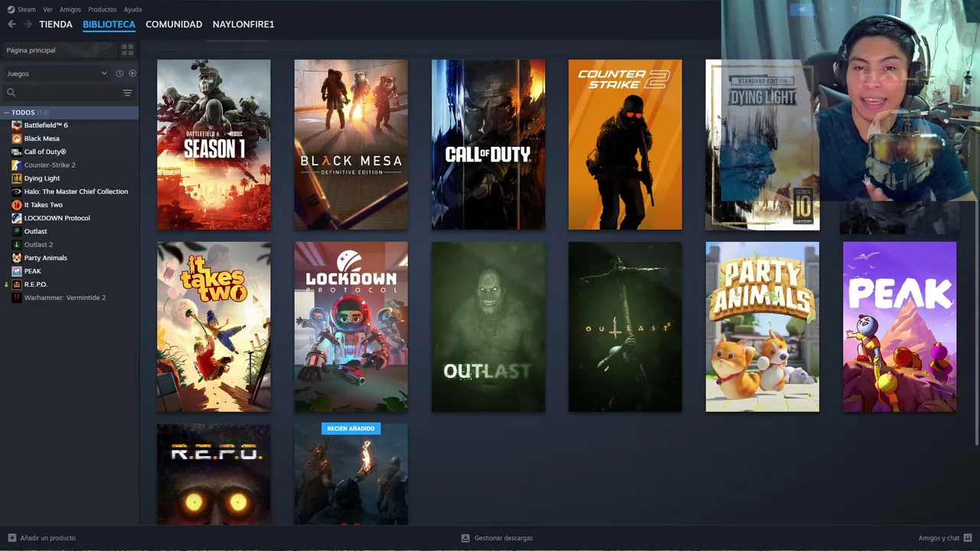Open the Ver menu
The width and height of the screenshot is (980, 551).
(x=47, y=9)
